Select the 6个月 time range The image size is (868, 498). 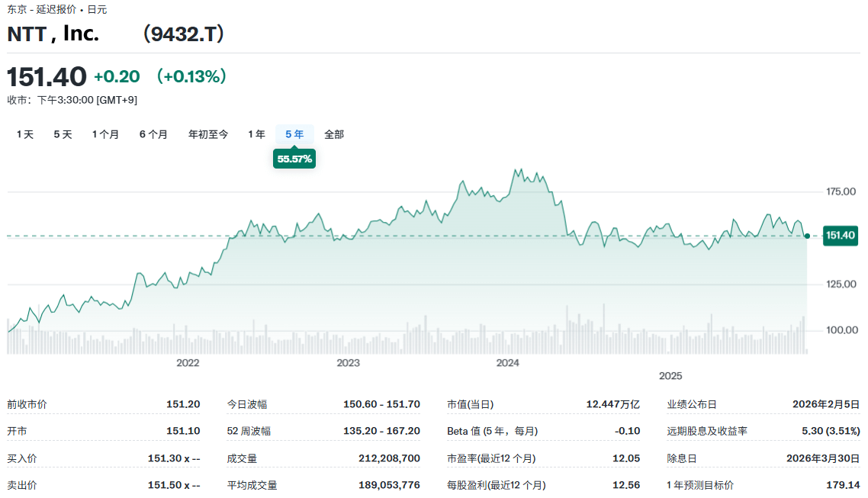tap(153, 133)
